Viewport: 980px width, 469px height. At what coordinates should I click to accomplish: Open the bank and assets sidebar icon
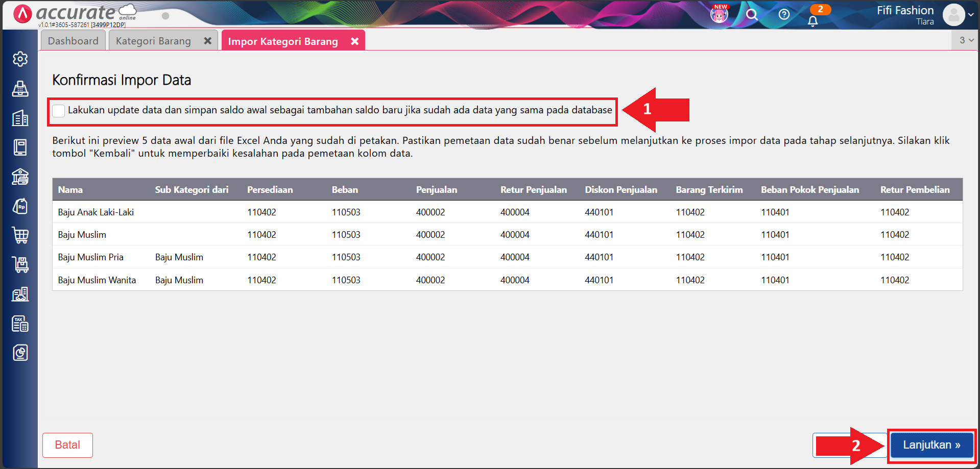[20, 177]
